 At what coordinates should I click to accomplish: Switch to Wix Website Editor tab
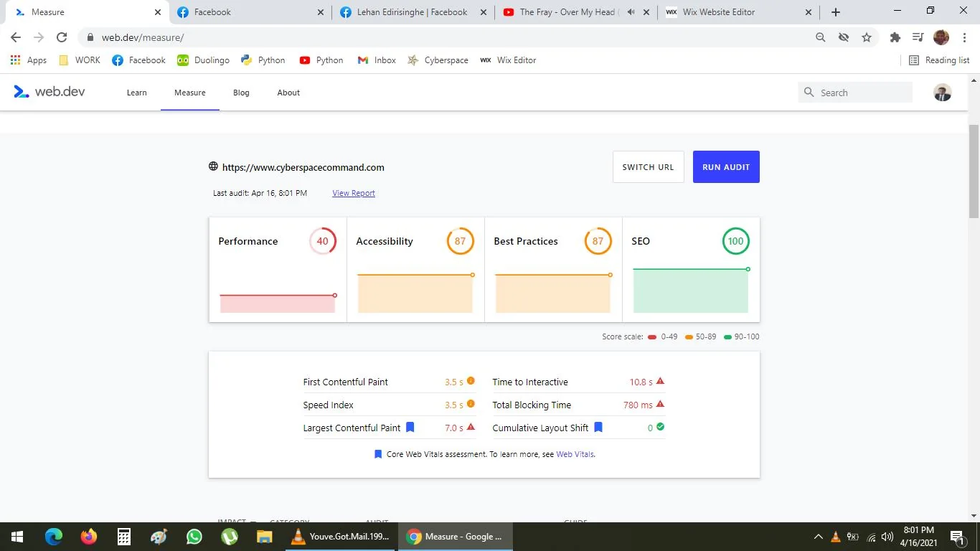click(x=739, y=12)
